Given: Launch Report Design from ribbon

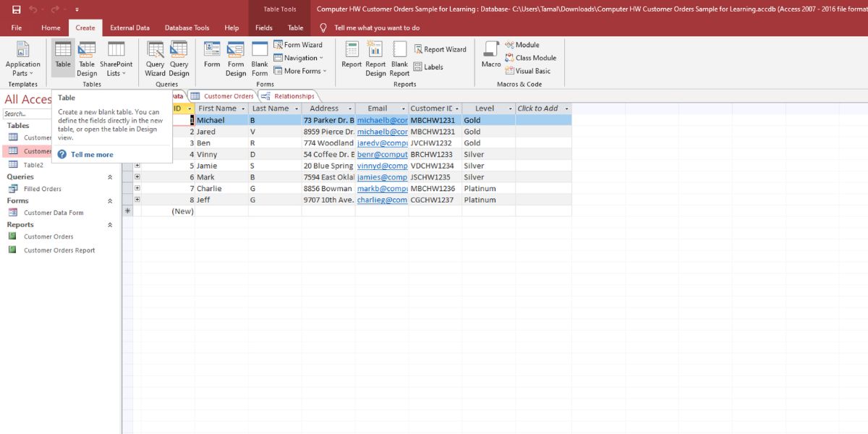Looking at the screenshot, I should (375, 58).
